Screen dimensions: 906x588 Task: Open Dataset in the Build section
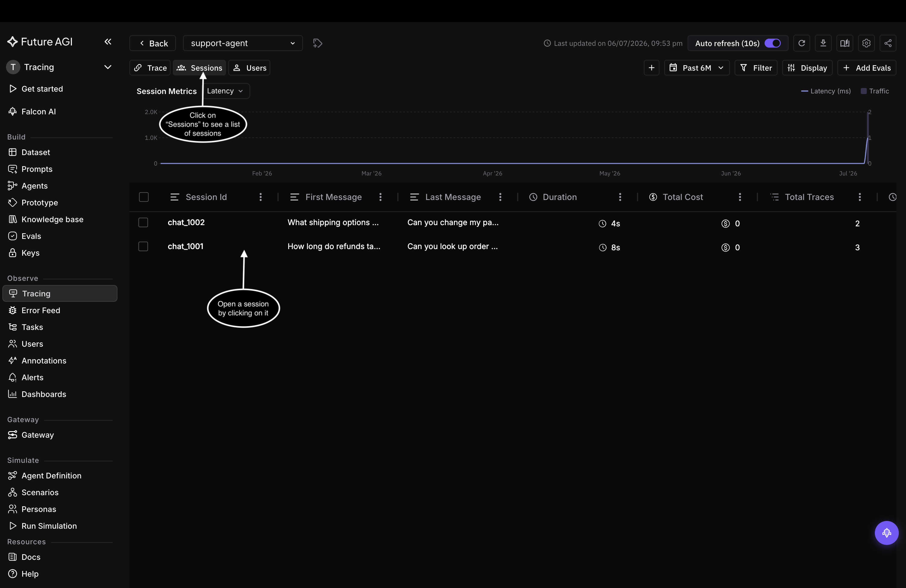tap(60, 152)
